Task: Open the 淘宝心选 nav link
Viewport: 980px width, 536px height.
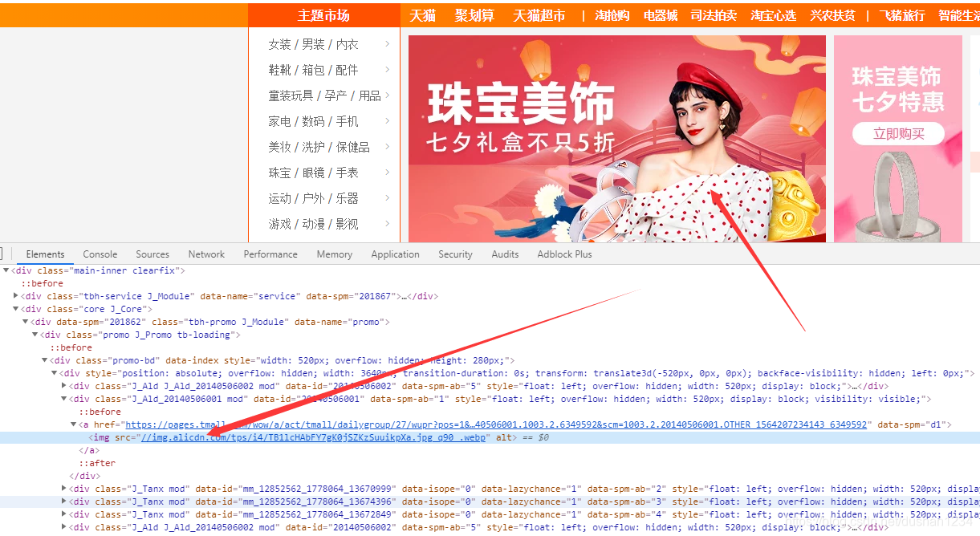Action: (x=774, y=15)
